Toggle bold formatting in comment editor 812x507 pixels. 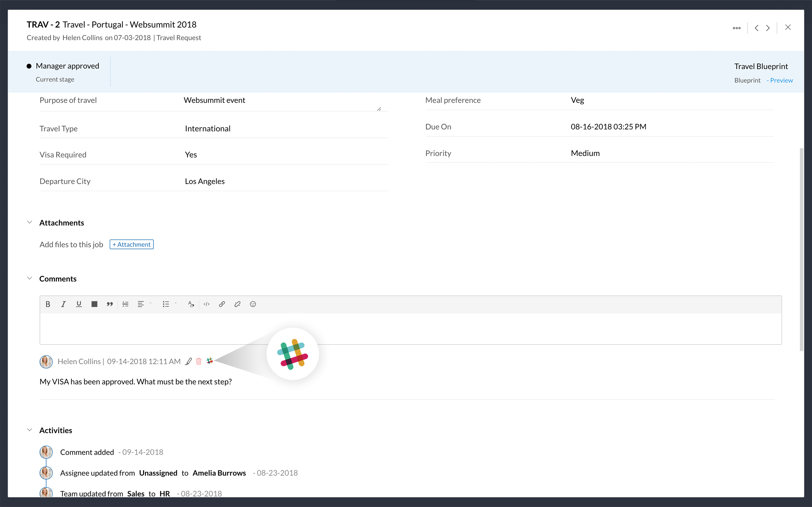(48, 304)
